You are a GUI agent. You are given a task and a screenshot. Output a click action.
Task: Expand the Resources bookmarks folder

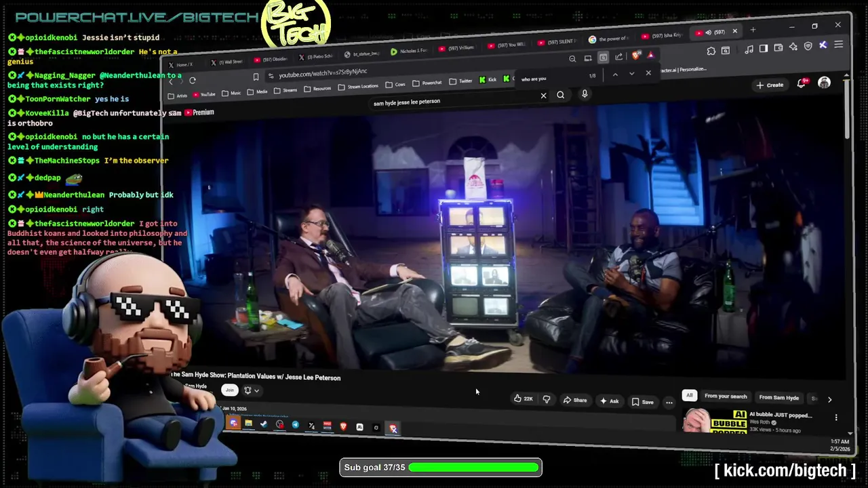point(317,88)
